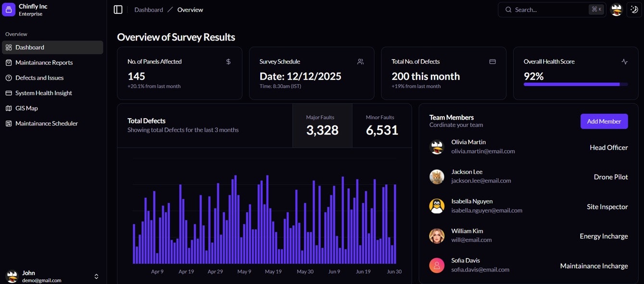The image size is (644, 284).
Task: Click olivia.martin@email.com address
Action: tap(483, 151)
